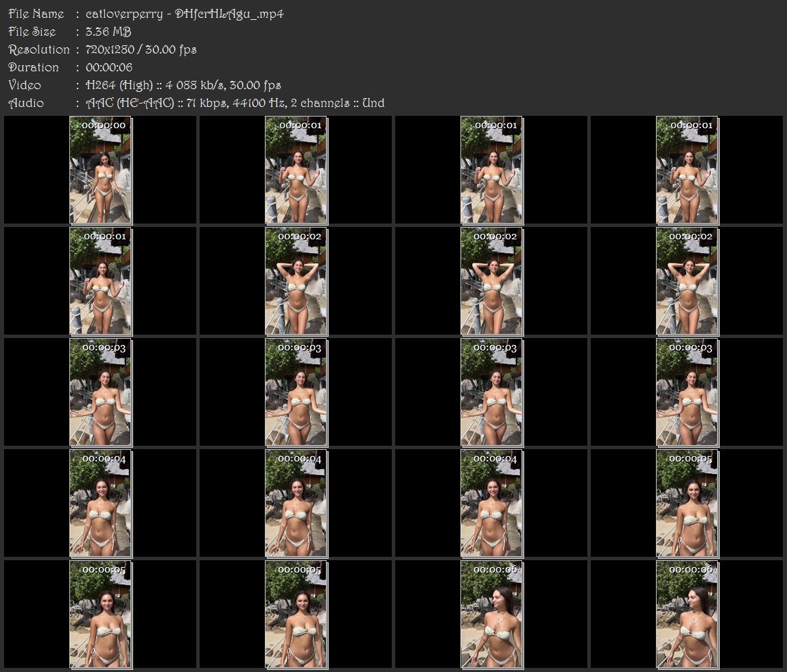Open the second-row first-column thumbnail stamped 00:00:01

pos(100,281)
